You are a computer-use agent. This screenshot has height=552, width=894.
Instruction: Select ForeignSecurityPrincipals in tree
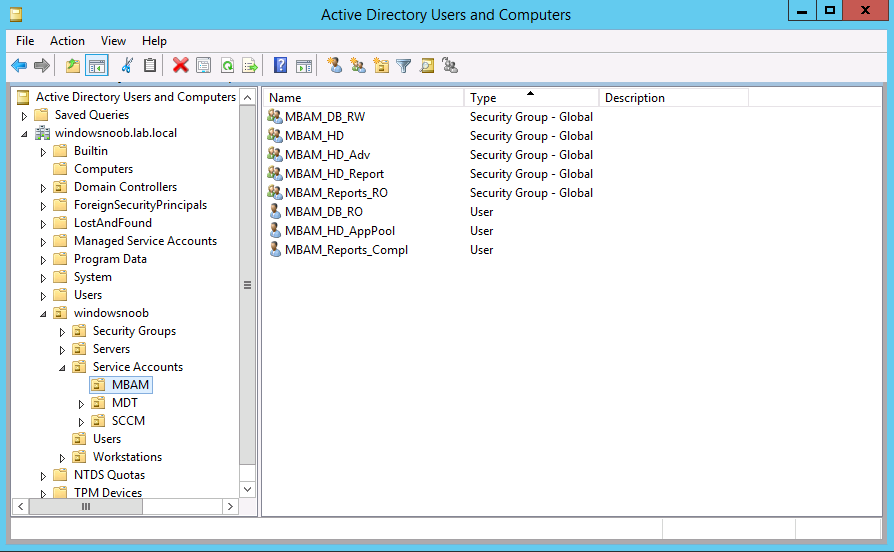tap(140, 205)
